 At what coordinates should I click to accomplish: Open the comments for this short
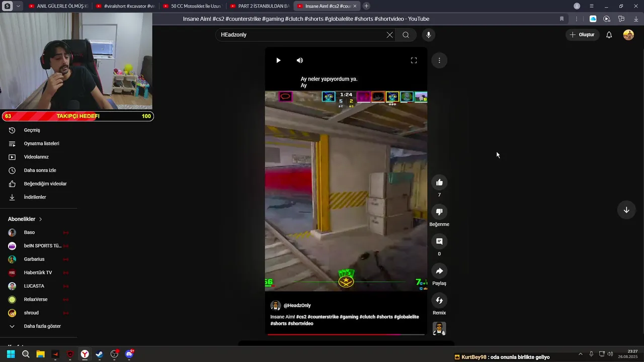(x=439, y=241)
